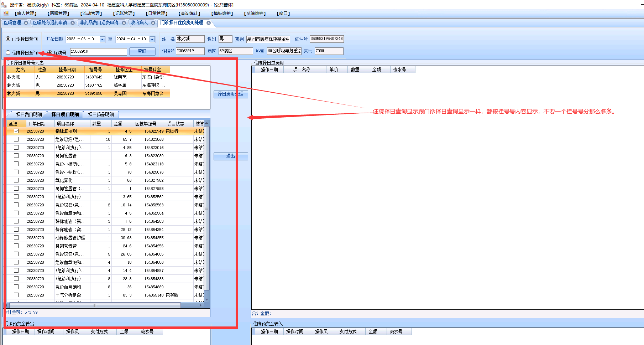
Task: Click the 科室 field showing 69区呼吸与危重症
Action: pos(284,51)
